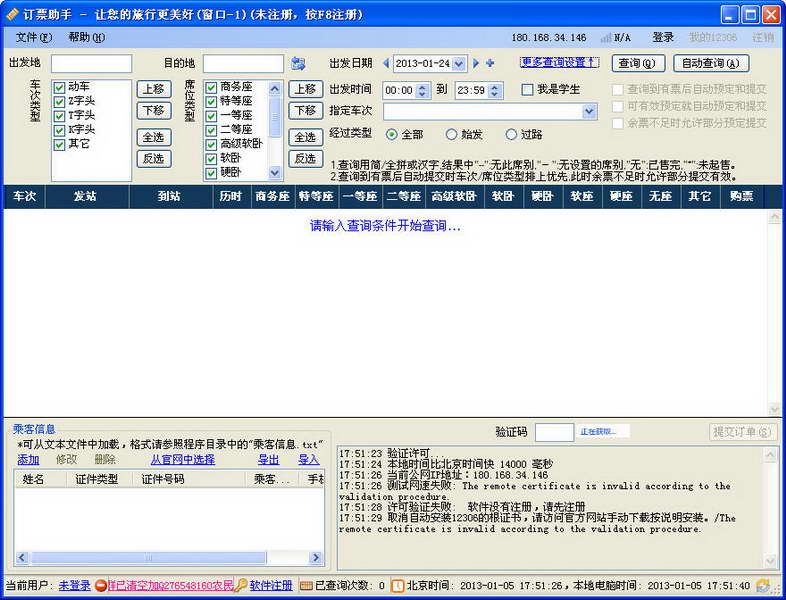This screenshot has width=786, height=600.
Task: Open the 文件 menu
Action: tap(34, 38)
